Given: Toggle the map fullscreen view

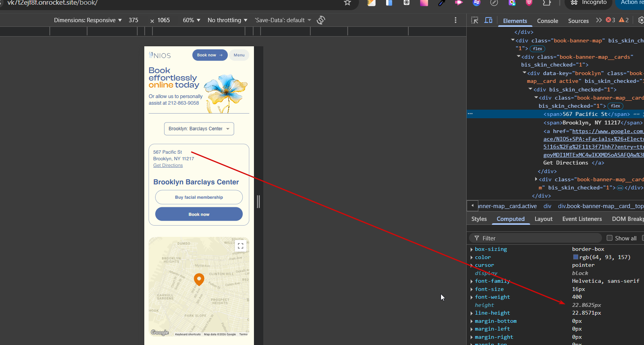Looking at the screenshot, I should [241, 246].
